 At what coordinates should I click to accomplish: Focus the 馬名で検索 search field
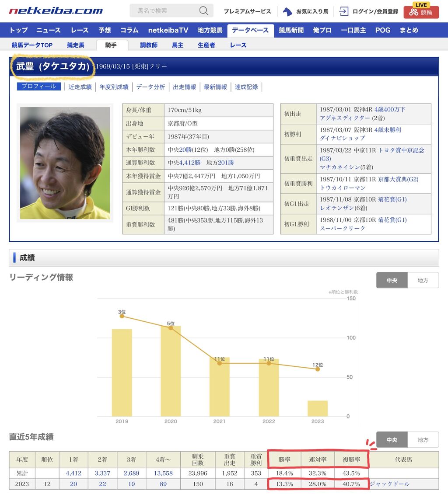coord(171,11)
